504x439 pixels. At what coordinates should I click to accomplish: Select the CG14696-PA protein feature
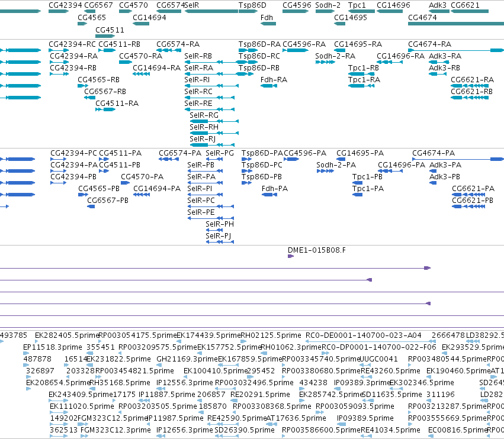point(390,171)
